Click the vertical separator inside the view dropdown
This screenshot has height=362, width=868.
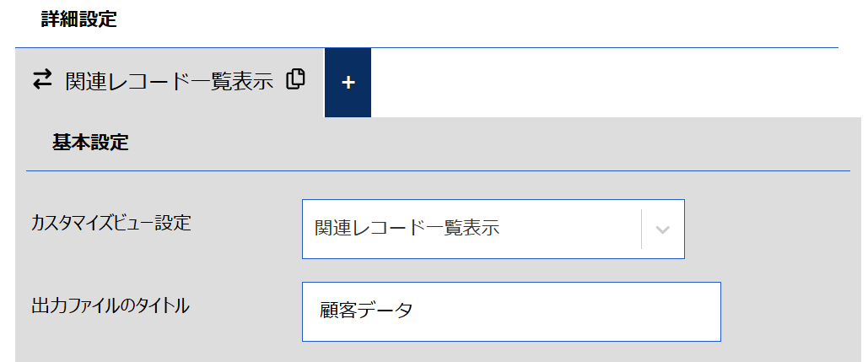(641, 229)
